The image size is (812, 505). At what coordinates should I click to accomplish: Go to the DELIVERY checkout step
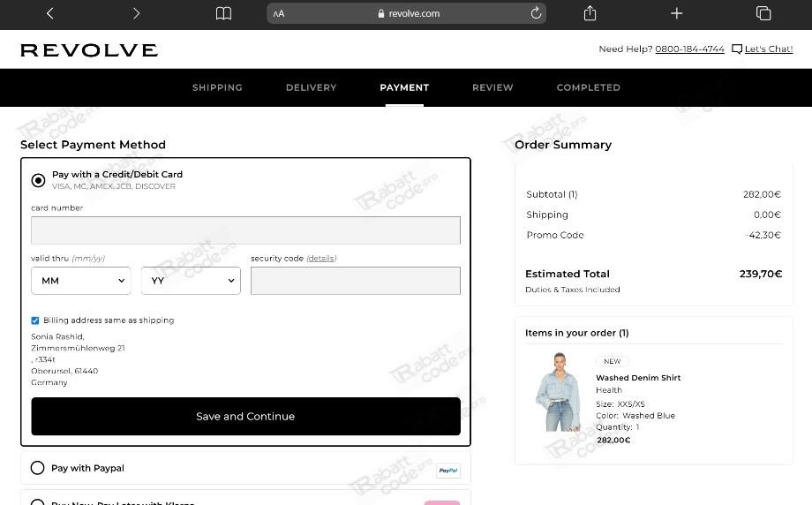point(312,87)
